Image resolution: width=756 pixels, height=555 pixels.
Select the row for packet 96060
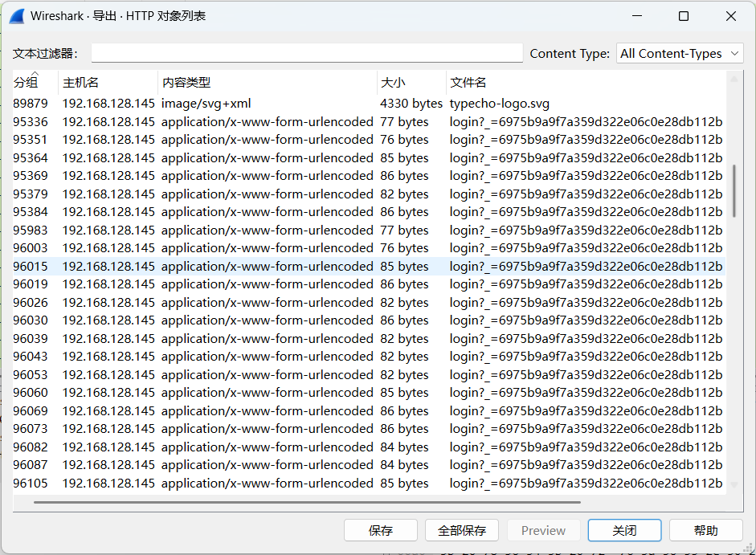(x=369, y=393)
